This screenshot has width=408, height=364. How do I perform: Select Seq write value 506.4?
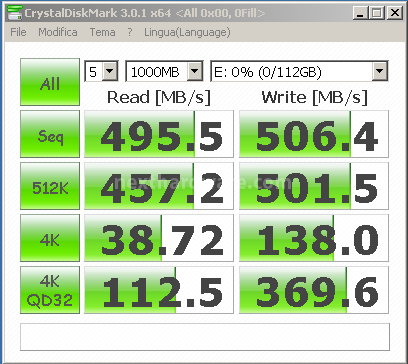click(x=314, y=134)
